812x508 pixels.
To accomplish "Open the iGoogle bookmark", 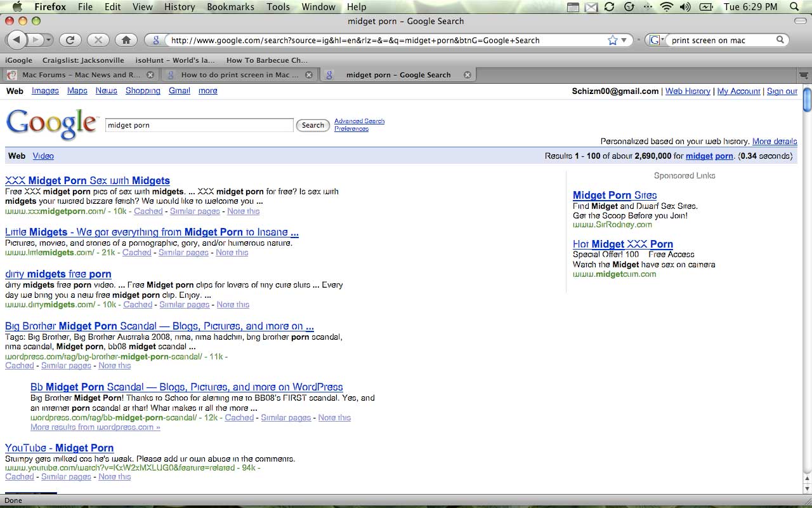I will [x=19, y=60].
